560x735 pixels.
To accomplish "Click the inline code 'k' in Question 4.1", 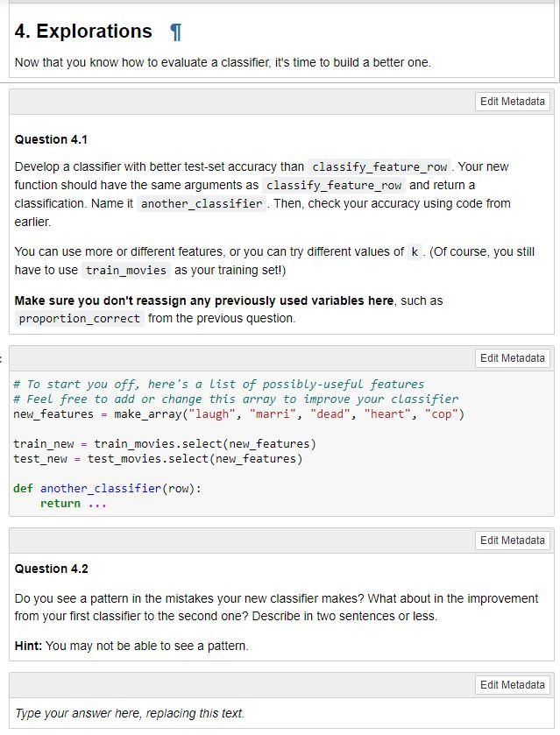I will pyautogui.click(x=415, y=252).
